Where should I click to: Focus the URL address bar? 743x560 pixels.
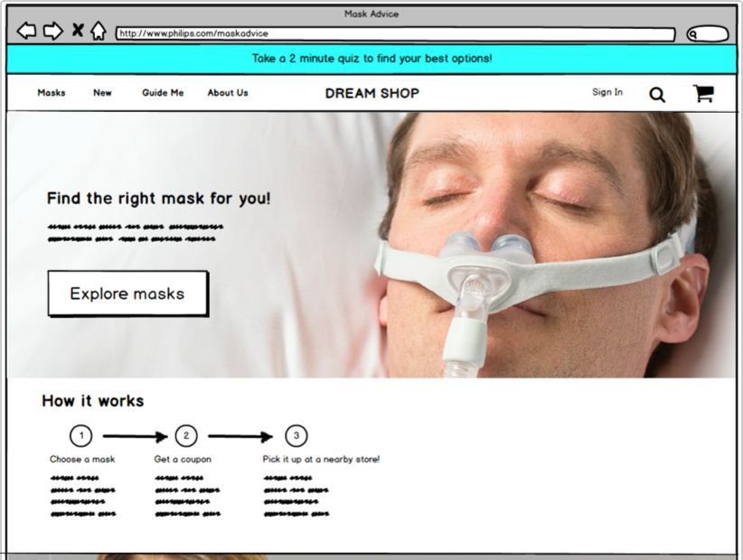tap(396, 33)
